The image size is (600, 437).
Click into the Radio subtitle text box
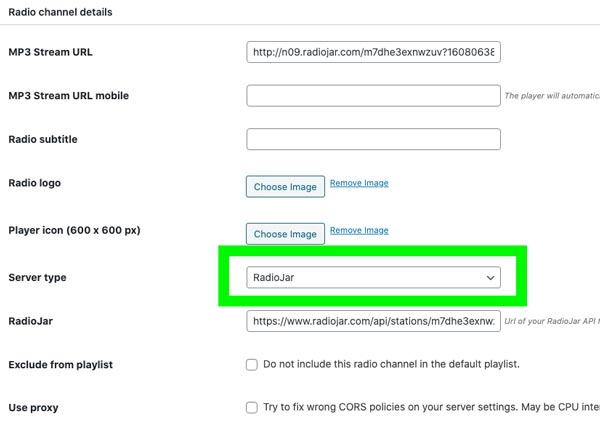[373, 139]
